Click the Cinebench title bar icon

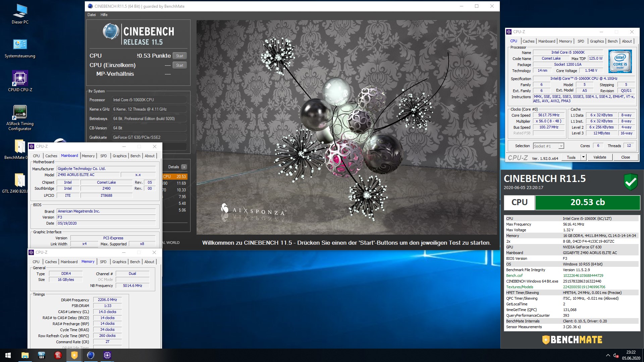pyautogui.click(x=90, y=6)
